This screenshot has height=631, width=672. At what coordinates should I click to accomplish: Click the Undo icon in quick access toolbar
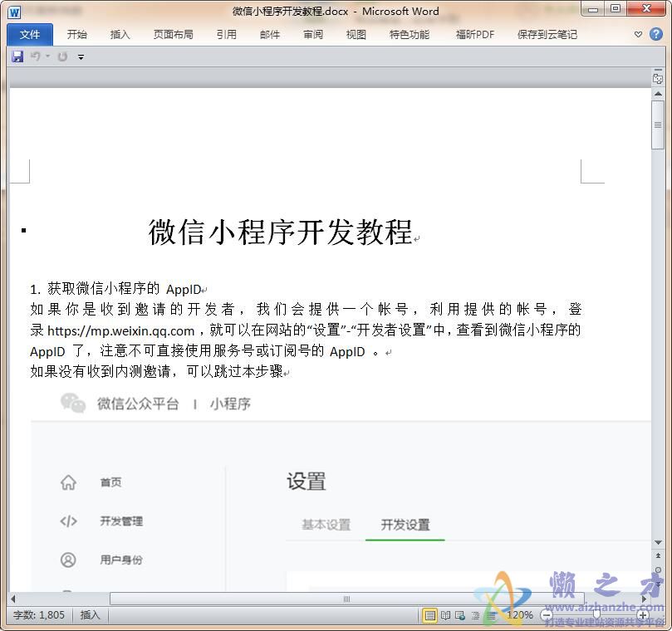tap(35, 56)
